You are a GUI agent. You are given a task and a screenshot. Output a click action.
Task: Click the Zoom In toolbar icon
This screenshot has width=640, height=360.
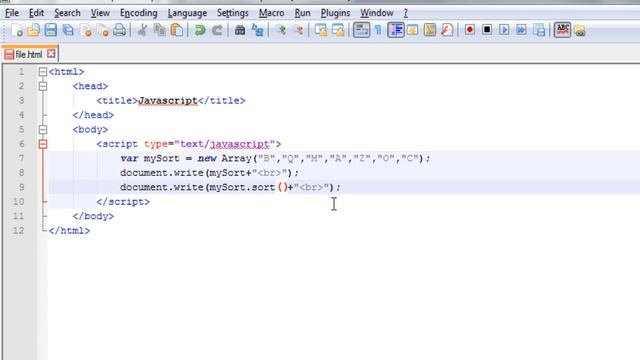click(x=280, y=30)
